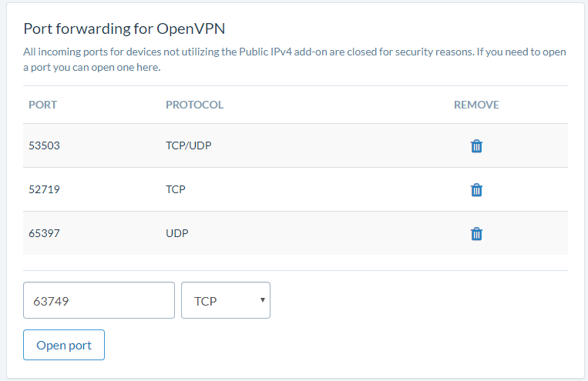This screenshot has width=588, height=381.
Task: Focus the port number field containing 63749
Action: click(99, 300)
